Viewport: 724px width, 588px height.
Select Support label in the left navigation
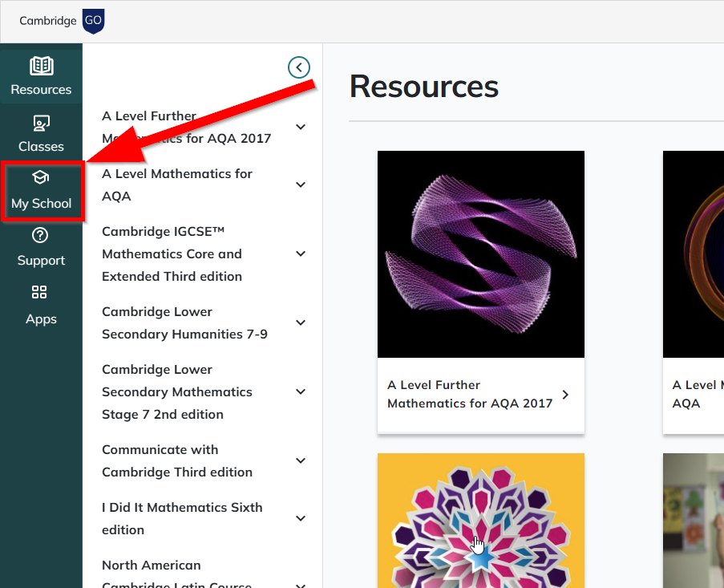coord(41,261)
